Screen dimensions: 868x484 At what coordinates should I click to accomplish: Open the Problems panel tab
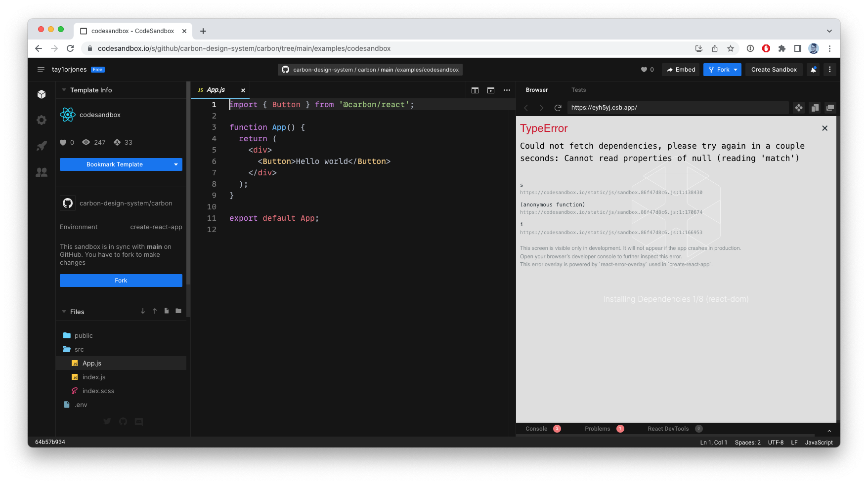[598, 429]
